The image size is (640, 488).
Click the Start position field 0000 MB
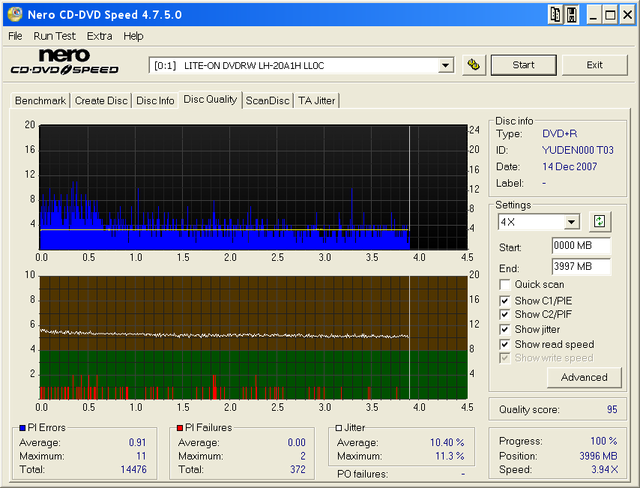pos(581,246)
